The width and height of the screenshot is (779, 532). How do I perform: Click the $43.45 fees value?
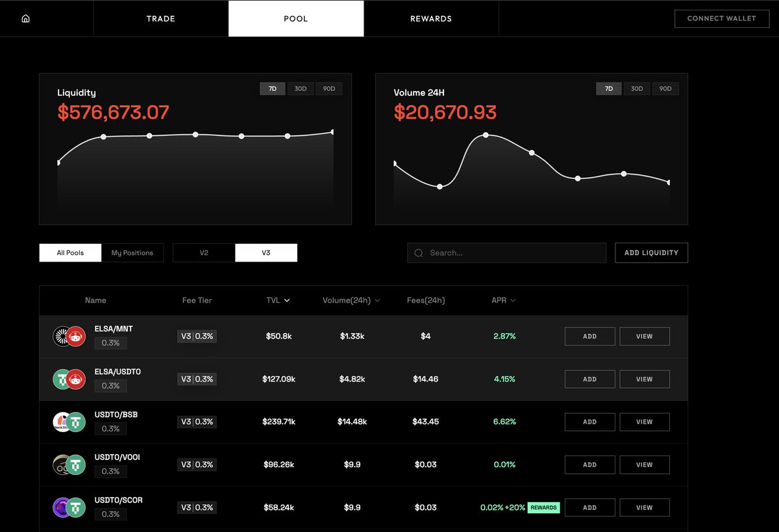425,422
